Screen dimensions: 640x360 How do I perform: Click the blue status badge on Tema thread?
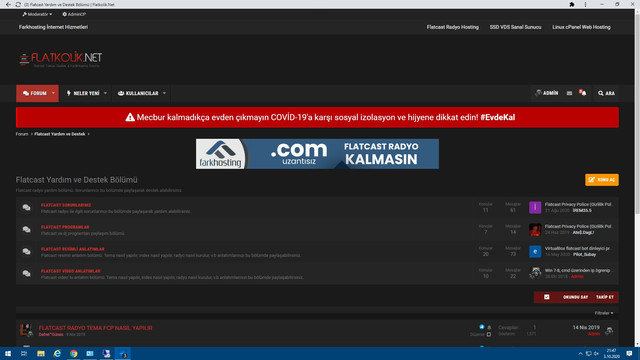click(482, 327)
